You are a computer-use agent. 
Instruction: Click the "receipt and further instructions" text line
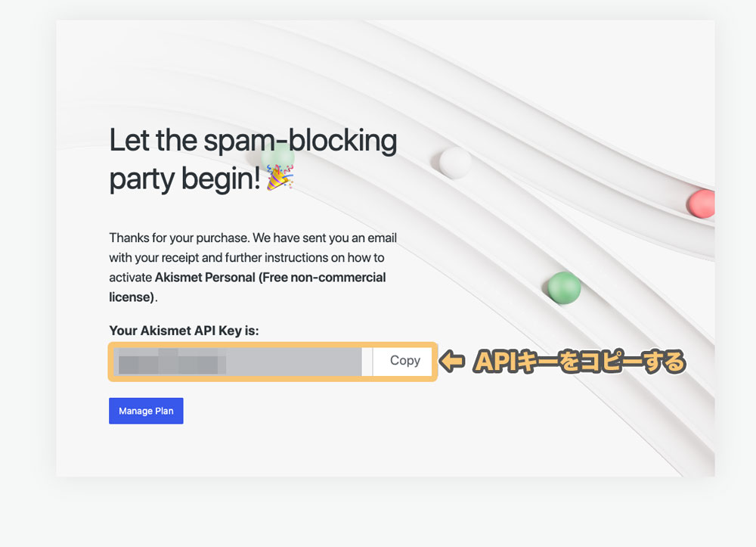[x=245, y=257]
